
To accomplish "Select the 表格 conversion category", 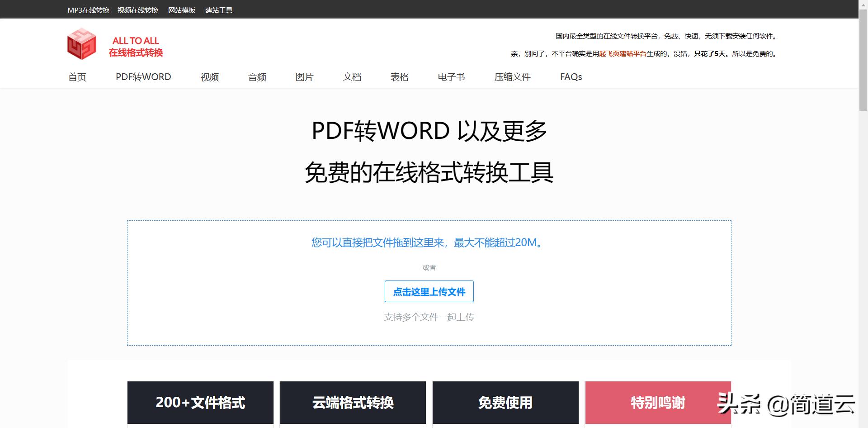I will click(400, 77).
